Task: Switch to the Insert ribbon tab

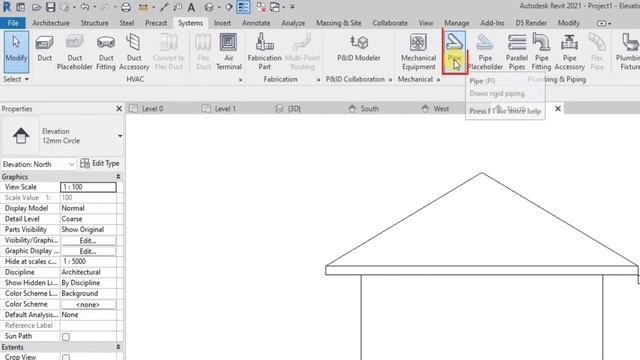Action: point(222,23)
